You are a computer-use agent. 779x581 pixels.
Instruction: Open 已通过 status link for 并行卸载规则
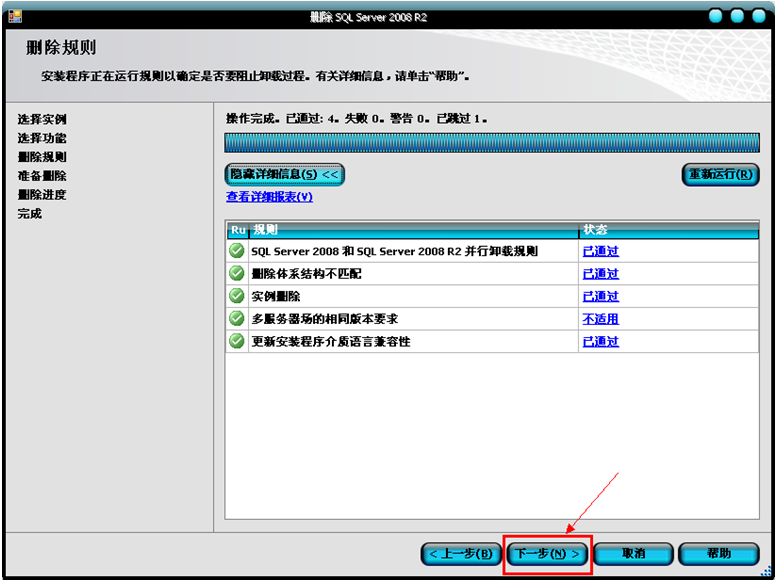pos(601,251)
